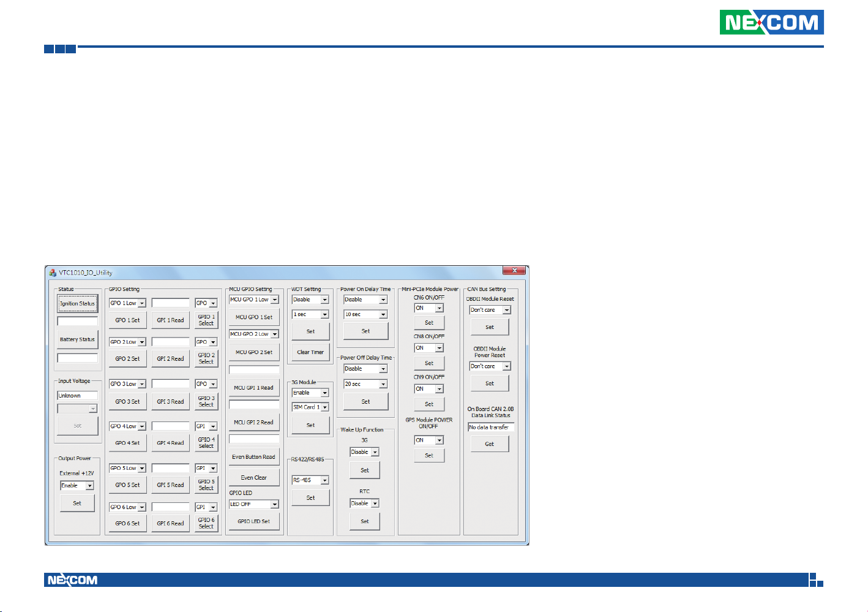Click the GPI 3 Read button
The width and height of the screenshot is (868, 612).
tap(170, 401)
